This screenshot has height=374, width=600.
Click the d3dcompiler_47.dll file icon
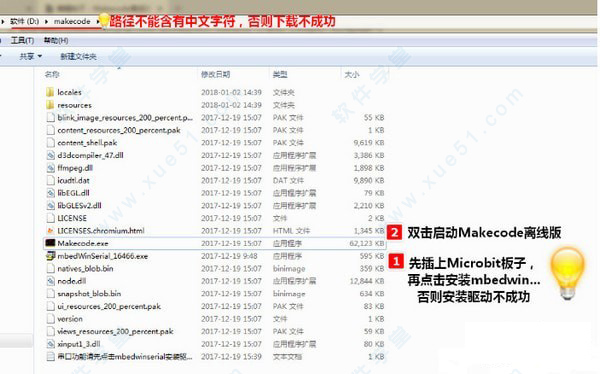click(50, 155)
